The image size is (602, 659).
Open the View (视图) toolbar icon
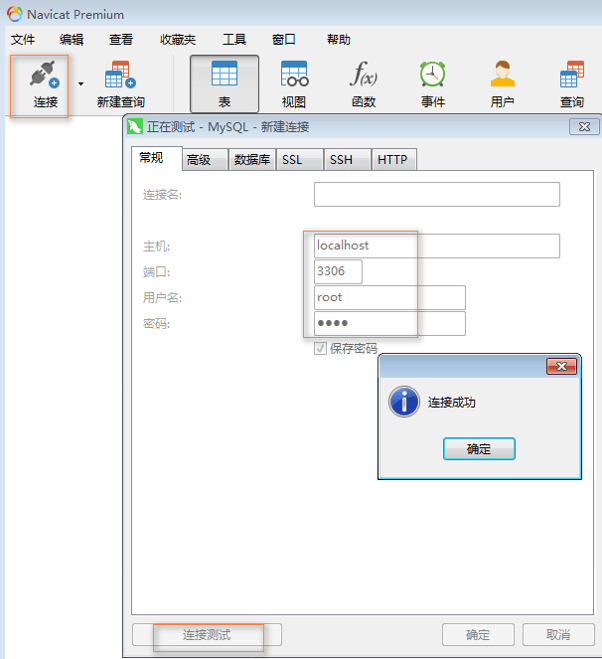294,75
